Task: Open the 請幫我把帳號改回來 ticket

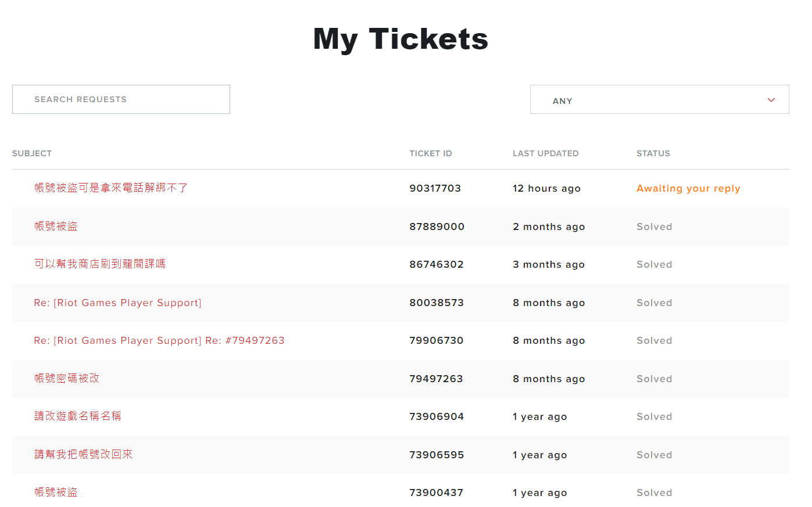Action: coord(84,454)
